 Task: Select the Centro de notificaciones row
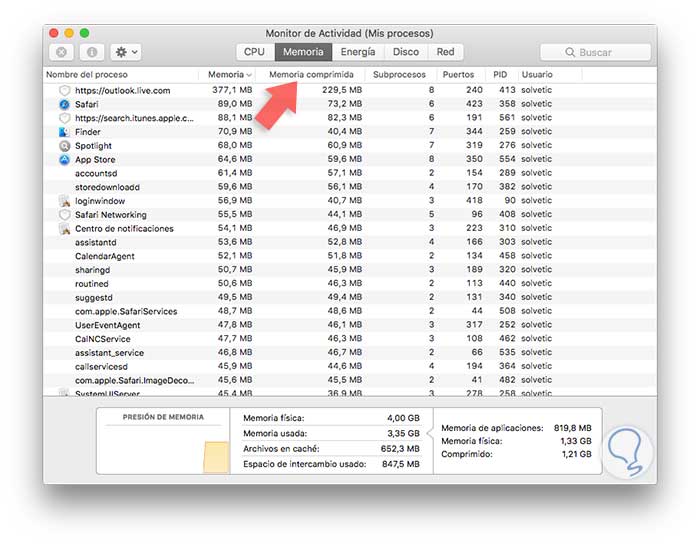pyautogui.click(x=350, y=229)
